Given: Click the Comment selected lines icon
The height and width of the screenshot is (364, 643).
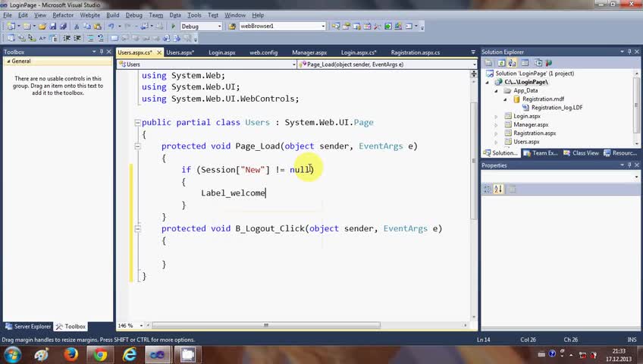Looking at the screenshot, I should (89, 38).
